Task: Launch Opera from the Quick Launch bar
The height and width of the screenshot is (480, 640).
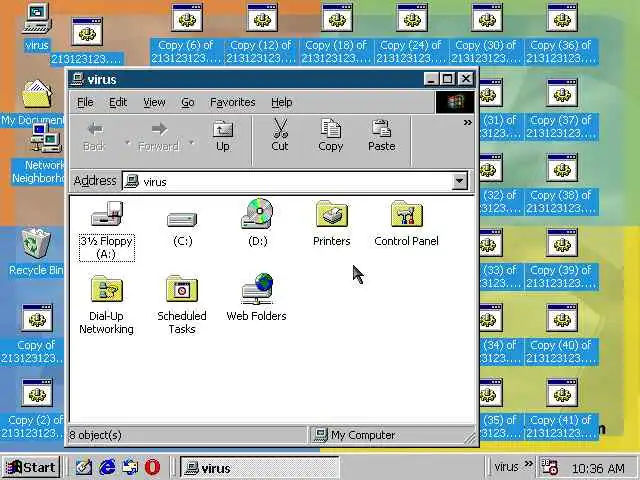Action: [x=152, y=467]
